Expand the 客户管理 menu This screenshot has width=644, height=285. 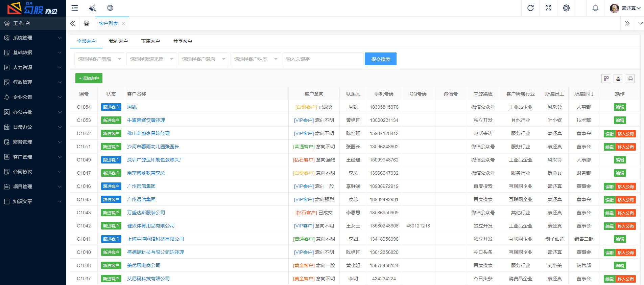(33, 157)
